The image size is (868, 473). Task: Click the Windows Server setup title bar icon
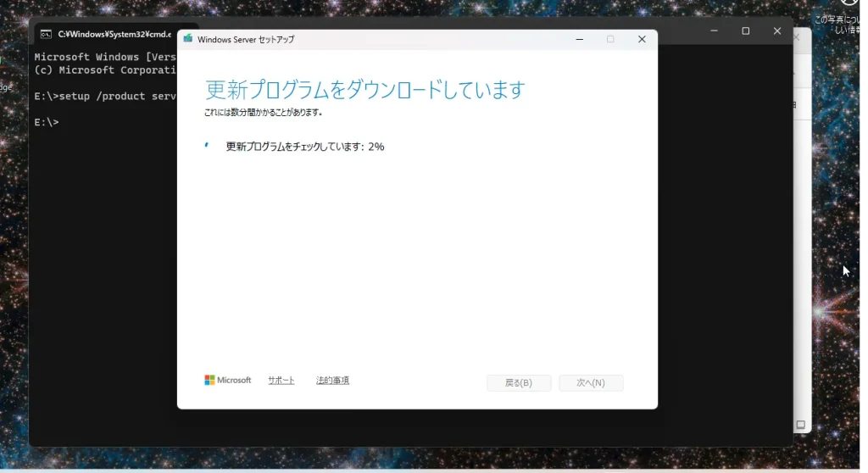click(x=188, y=39)
